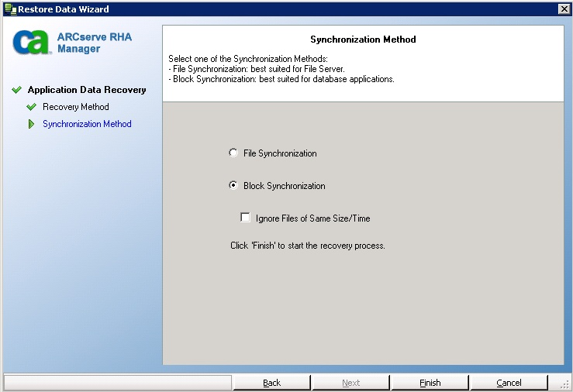Select the Synchronization Method step
This screenshot has height=392, width=573.
[x=87, y=124]
